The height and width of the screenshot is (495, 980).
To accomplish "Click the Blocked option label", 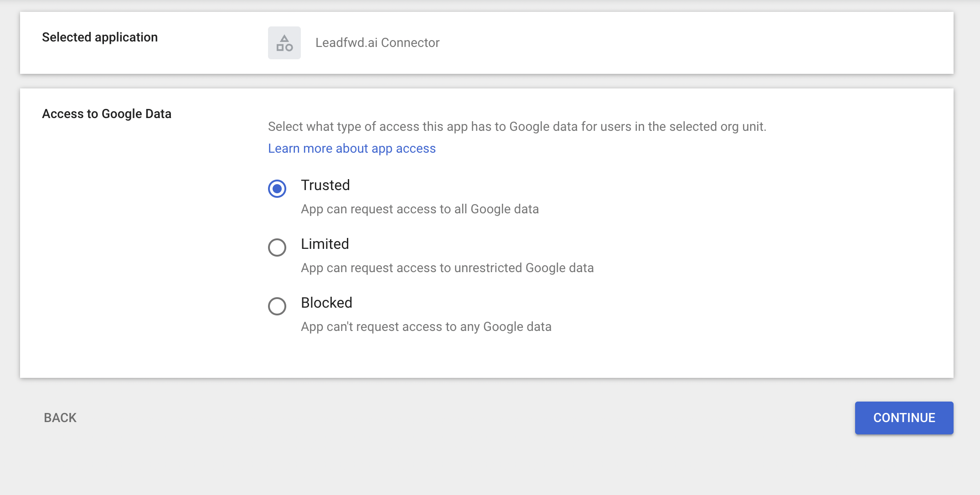I will [326, 303].
